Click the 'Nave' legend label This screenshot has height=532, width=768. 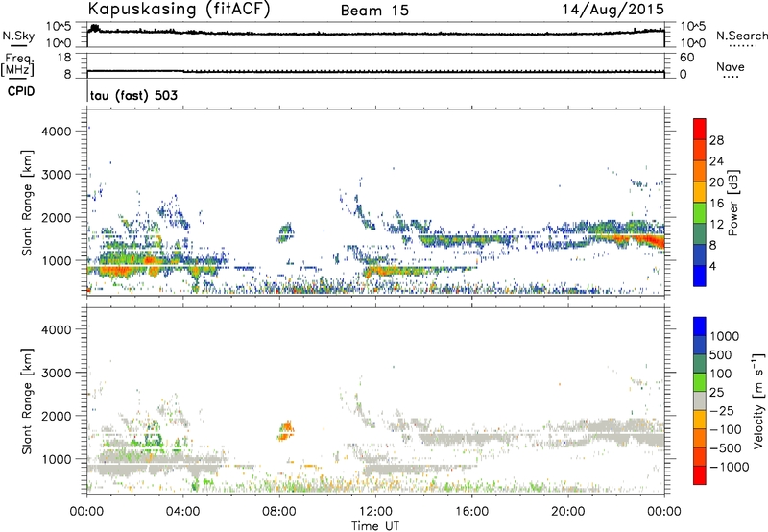731,66
